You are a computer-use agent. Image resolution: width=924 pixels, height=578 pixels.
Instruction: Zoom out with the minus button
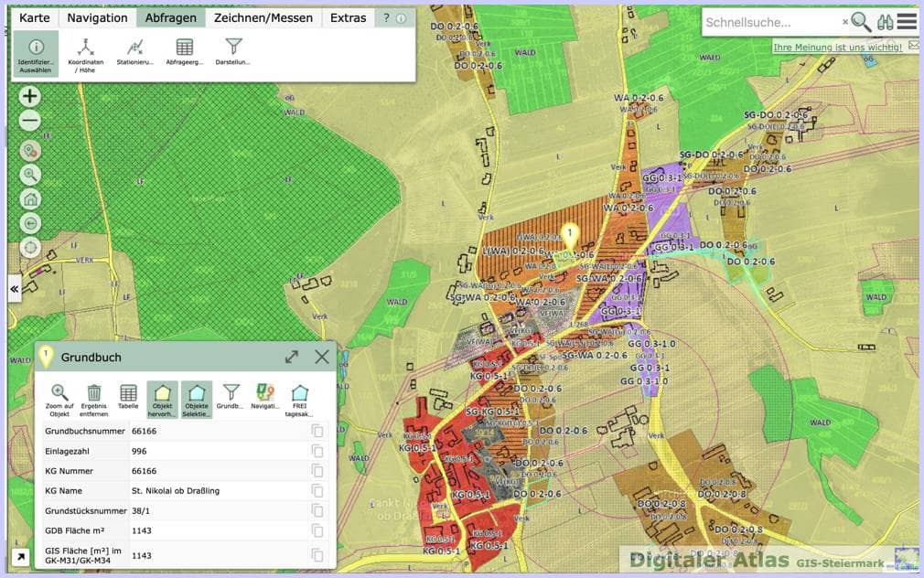pos(30,121)
